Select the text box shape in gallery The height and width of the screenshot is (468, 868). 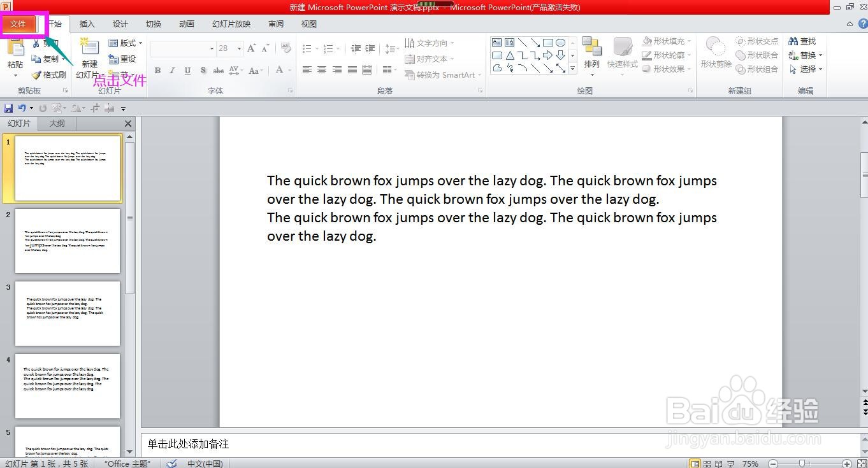(x=496, y=43)
